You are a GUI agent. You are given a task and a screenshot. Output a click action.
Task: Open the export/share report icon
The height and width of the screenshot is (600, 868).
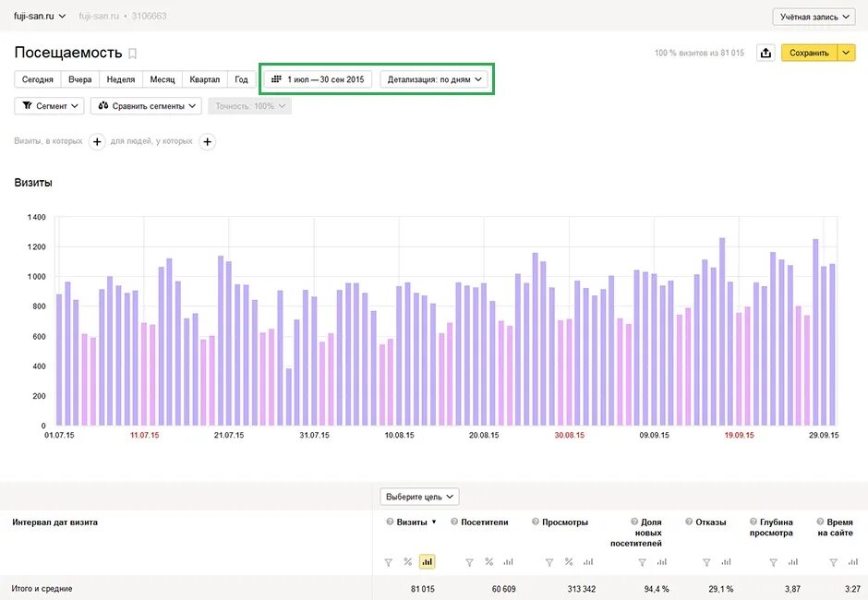(x=766, y=54)
